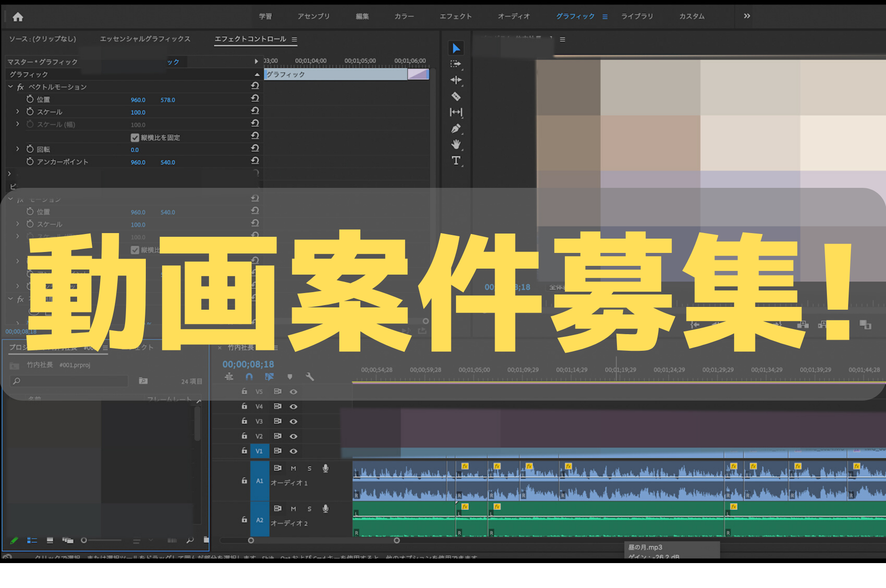Reset the ベクトルモーション effect

[x=255, y=86]
